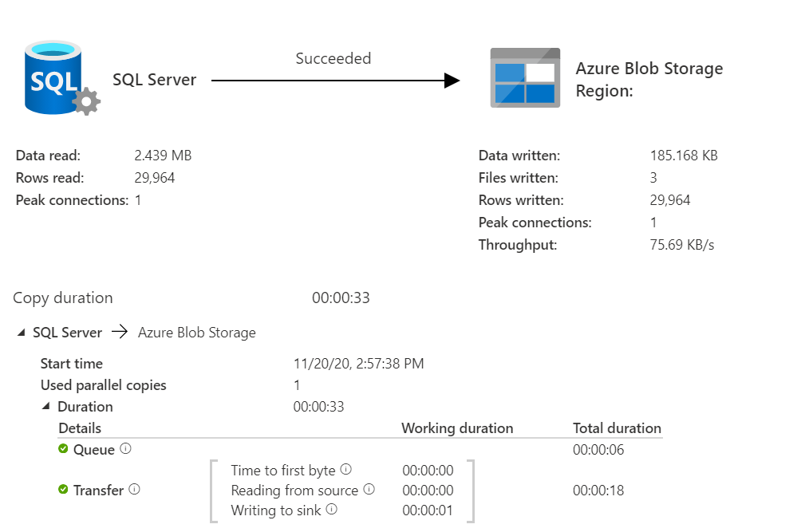Image resolution: width=805 pixels, height=532 pixels.
Task: Click the Copy duration value 00:00:33
Action: [341, 298]
